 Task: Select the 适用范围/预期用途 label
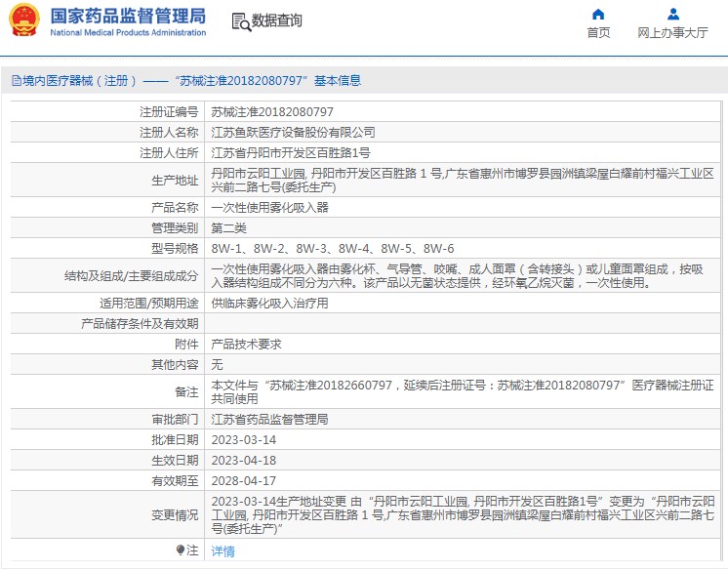[x=148, y=304]
